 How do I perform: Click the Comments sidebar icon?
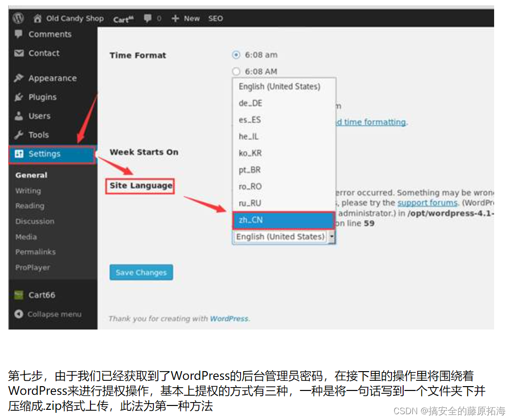click(19, 34)
